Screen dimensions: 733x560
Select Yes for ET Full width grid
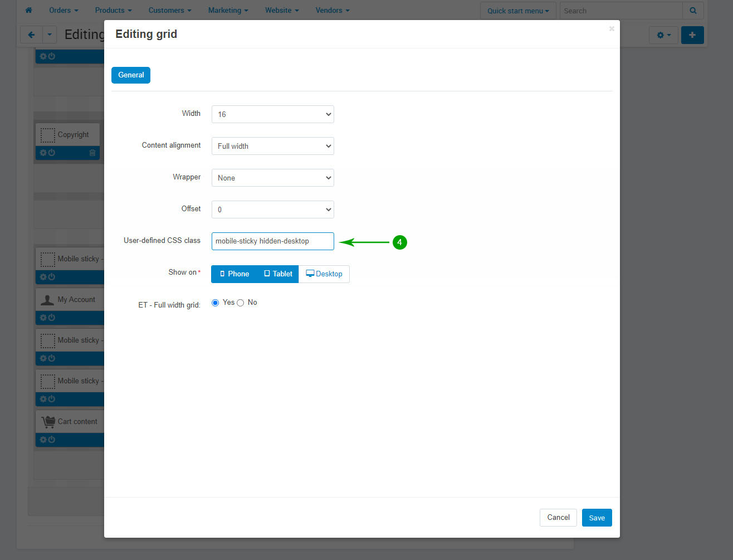[216, 303]
